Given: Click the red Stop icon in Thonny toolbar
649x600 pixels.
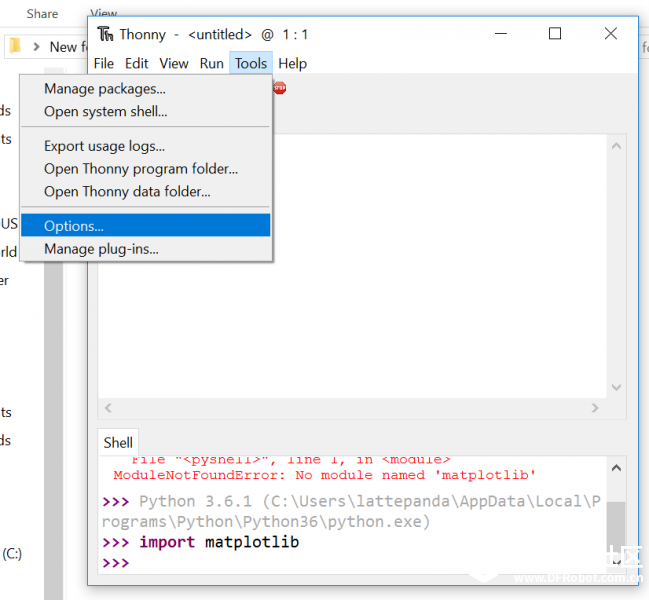Looking at the screenshot, I should tap(280, 88).
